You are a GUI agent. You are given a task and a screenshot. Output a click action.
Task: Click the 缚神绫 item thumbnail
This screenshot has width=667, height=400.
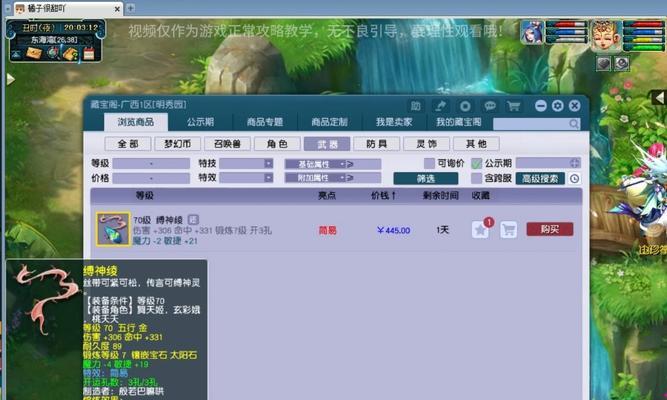pyautogui.click(x=113, y=229)
